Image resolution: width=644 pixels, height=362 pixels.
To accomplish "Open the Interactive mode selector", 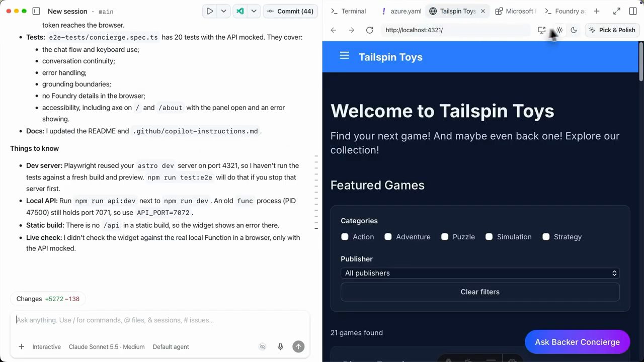I will tap(46, 346).
